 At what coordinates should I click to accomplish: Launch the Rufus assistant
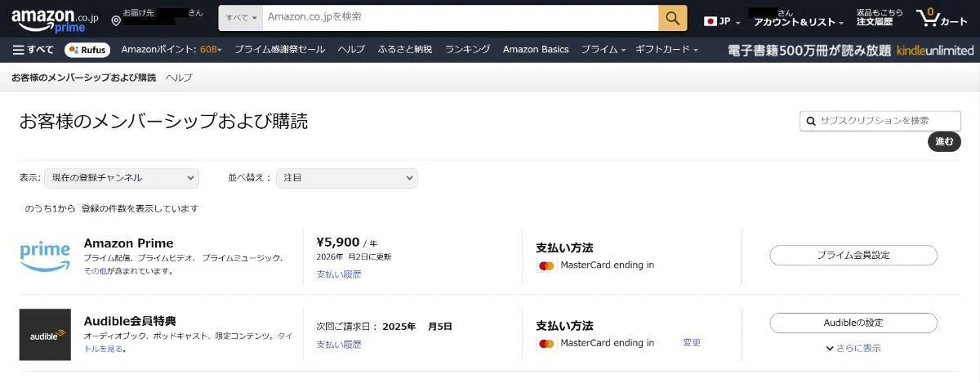[x=87, y=50]
